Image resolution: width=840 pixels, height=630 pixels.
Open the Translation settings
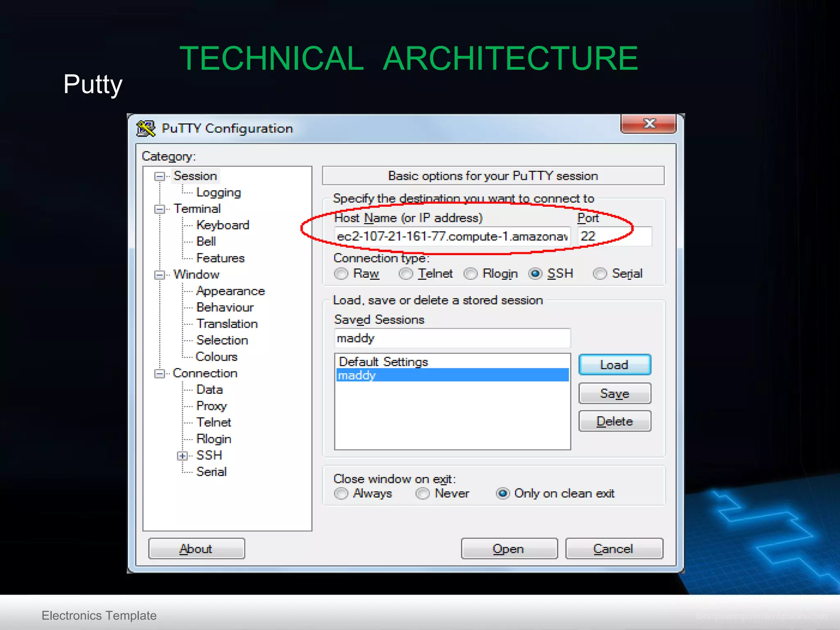tap(227, 324)
